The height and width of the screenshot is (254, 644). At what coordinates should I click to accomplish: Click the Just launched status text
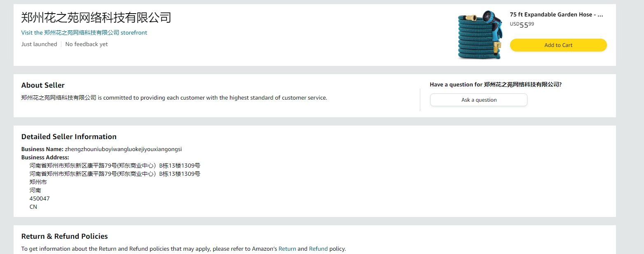39,44
